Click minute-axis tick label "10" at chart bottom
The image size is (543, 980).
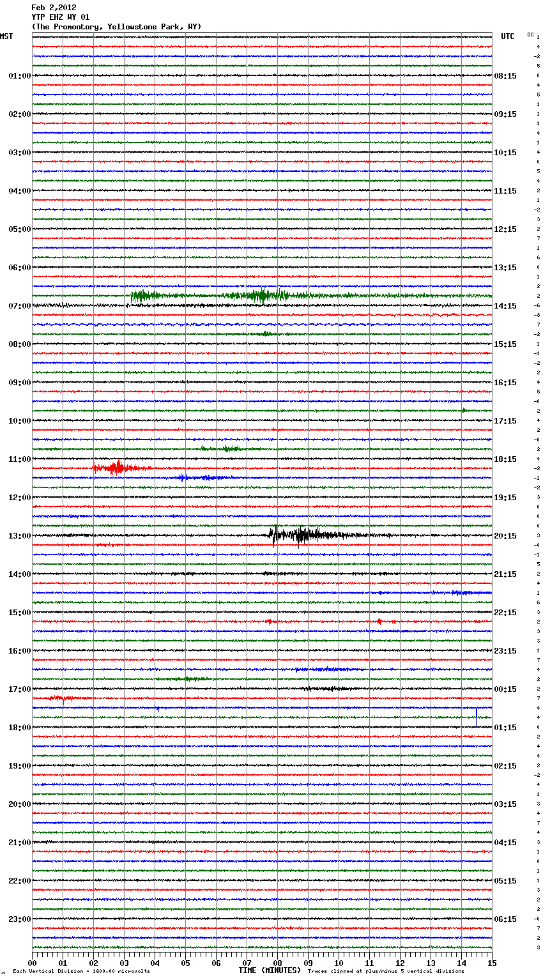[x=339, y=963]
